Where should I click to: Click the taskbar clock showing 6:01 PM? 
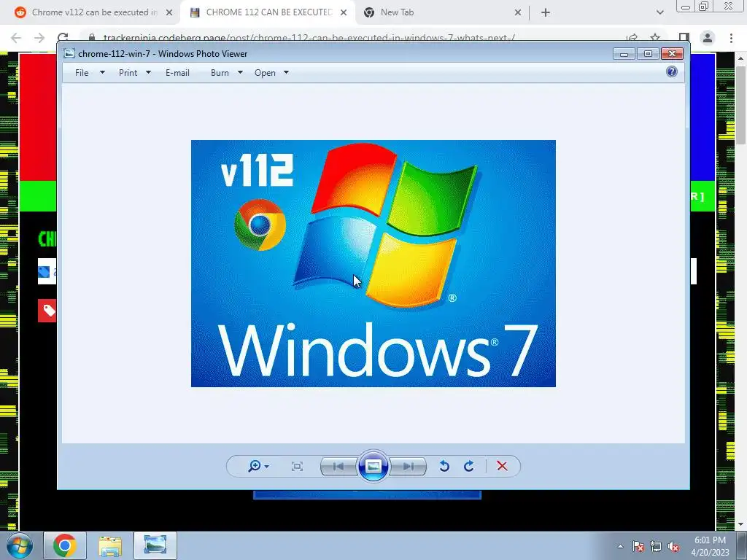pos(710,546)
